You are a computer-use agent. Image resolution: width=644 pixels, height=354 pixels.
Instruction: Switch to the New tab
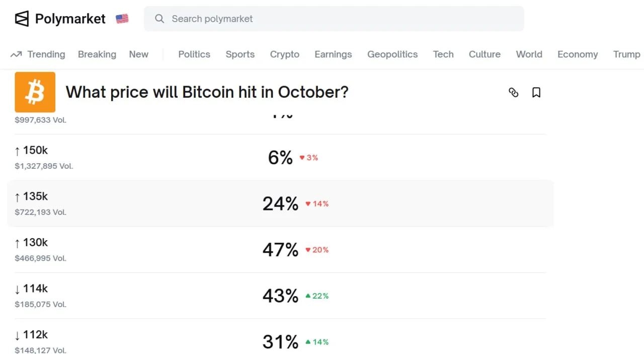coord(138,54)
